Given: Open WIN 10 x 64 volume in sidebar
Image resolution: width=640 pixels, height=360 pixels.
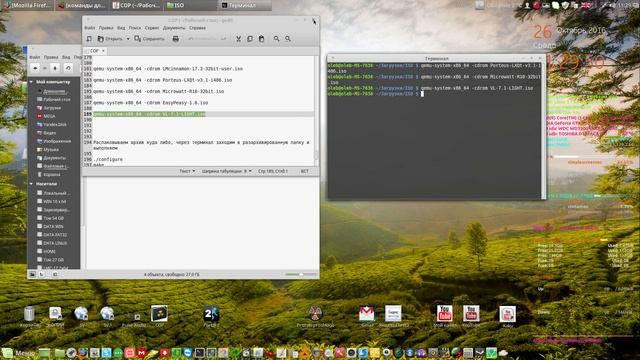Looking at the screenshot, I should (x=54, y=201).
